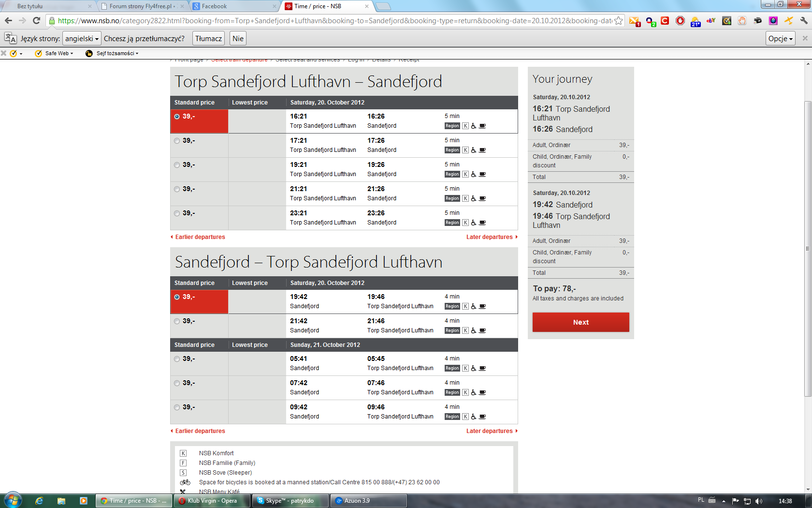Click the red Next button
Viewport: 812px width, 508px height.
pos(581,322)
